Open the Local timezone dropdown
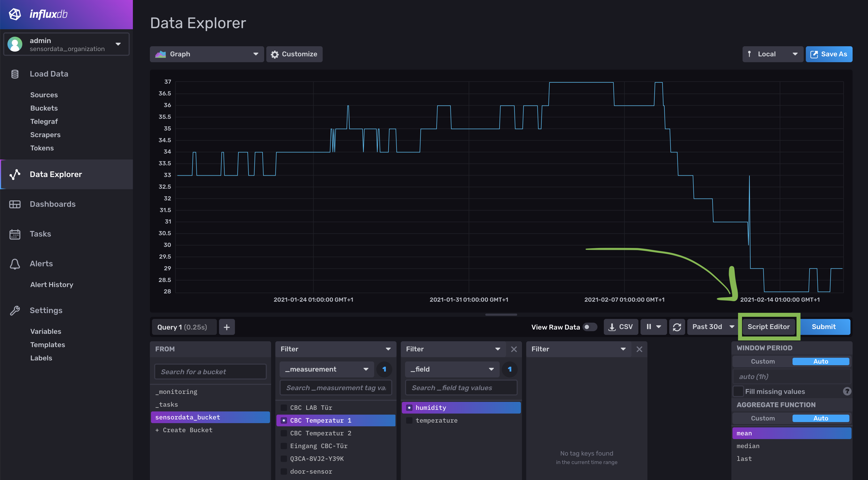The image size is (868, 480). tap(772, 54)
